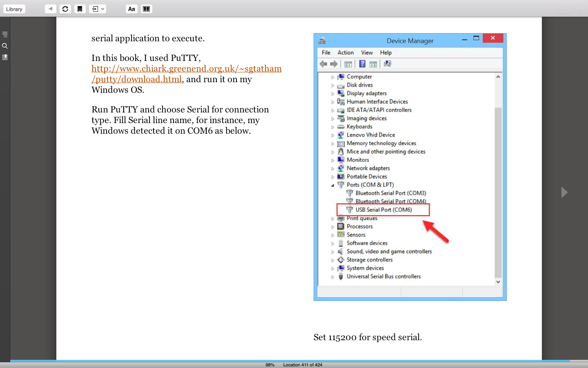Click 'Bluetooth Serial Port (COM3)' row in the picture

coord(386,193)
